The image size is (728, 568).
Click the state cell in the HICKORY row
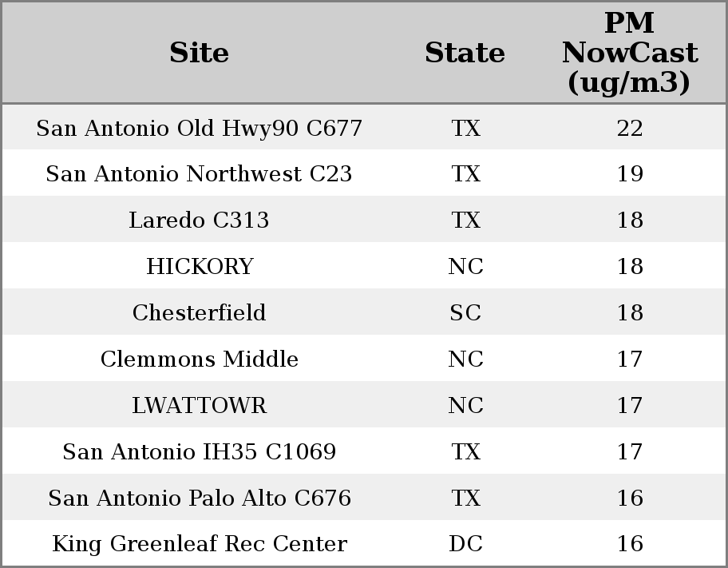pos(465,267)
